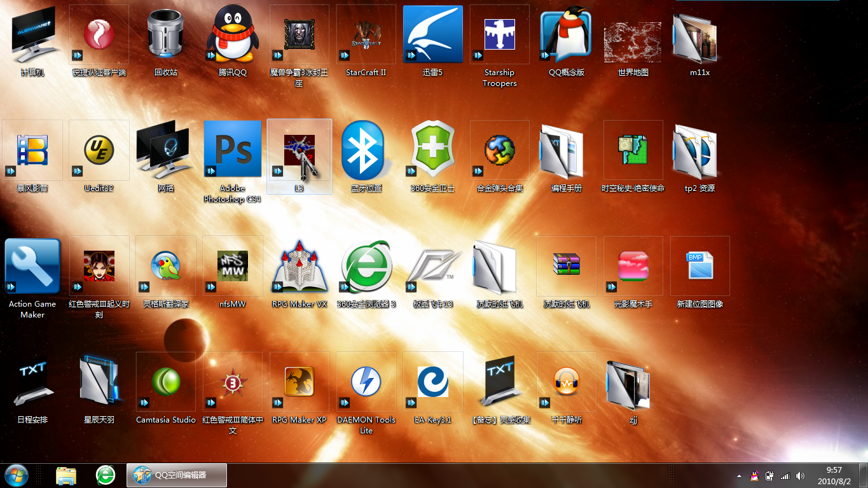Select the 新建位图图像 BMP file
The height and width of the screenshot is (488, 868).
[700, 266]
